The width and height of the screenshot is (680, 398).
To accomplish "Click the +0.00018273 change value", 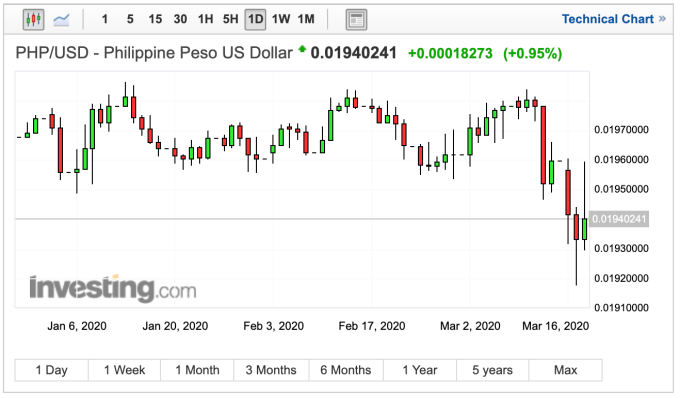I will (x=451, y=53).
